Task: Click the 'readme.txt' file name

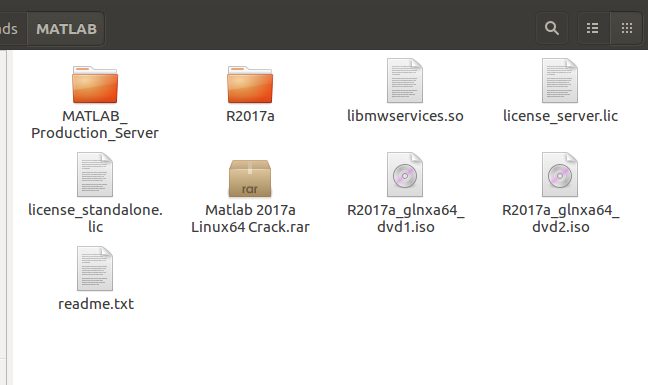Action: tap(96, 304)
